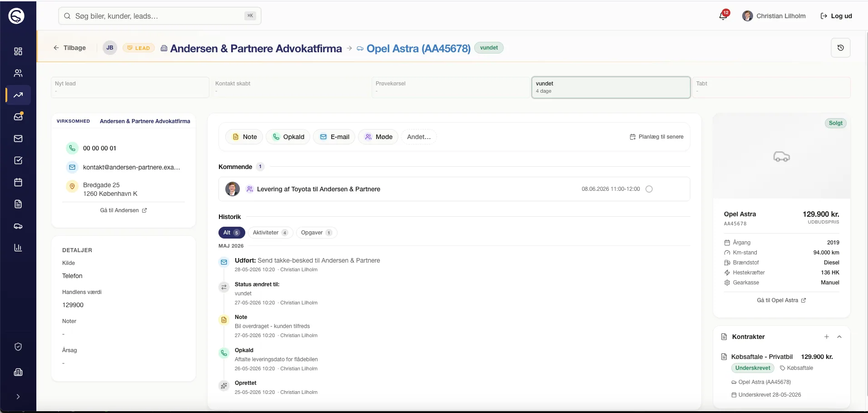The width and height of the screenshot is (868, 413).
Task: Focus the Søg biler, kunder, leads search field
Action: click(160, 16)
